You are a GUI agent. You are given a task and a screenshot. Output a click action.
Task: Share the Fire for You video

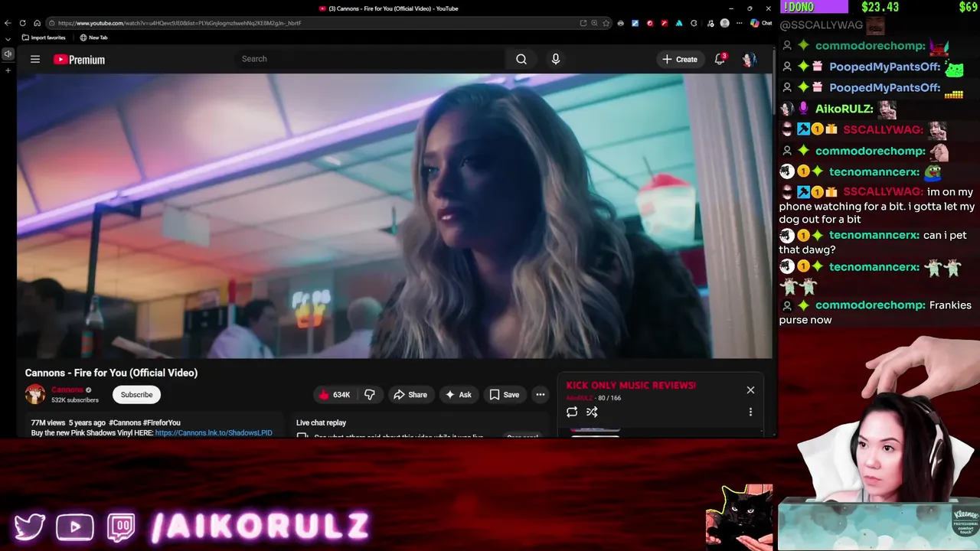tap(410, 394)
